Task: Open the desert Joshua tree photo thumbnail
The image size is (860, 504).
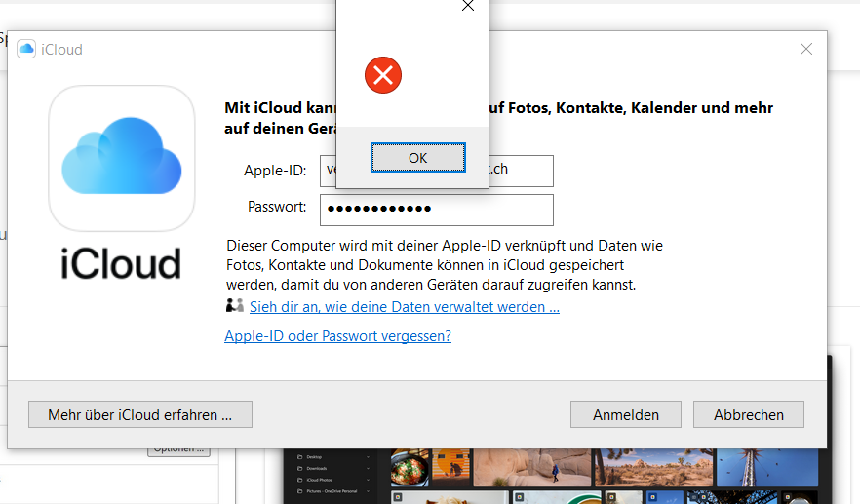Action: pos(654,468)
